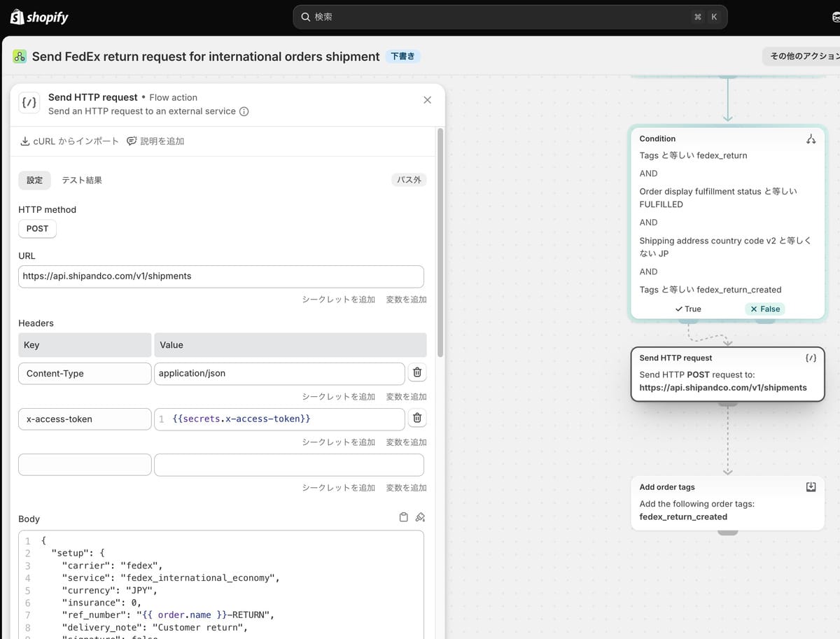Select the True branch of the Condition
Viewport: 840px width, 639px height.
coord(688,309)
